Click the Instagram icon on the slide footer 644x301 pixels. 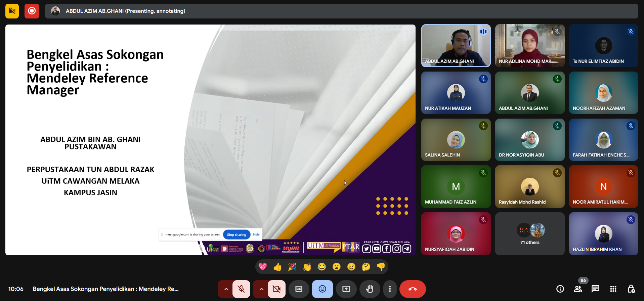coord(397,249)
